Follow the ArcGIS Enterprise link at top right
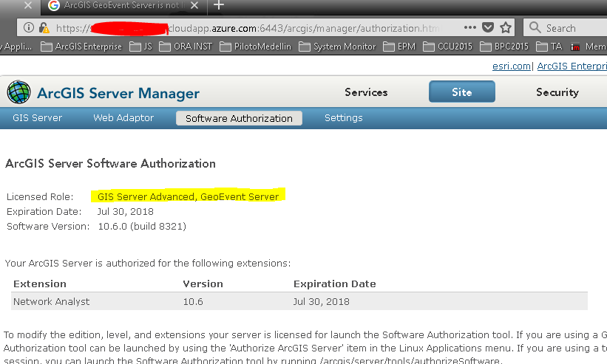 tap(572, 66)
